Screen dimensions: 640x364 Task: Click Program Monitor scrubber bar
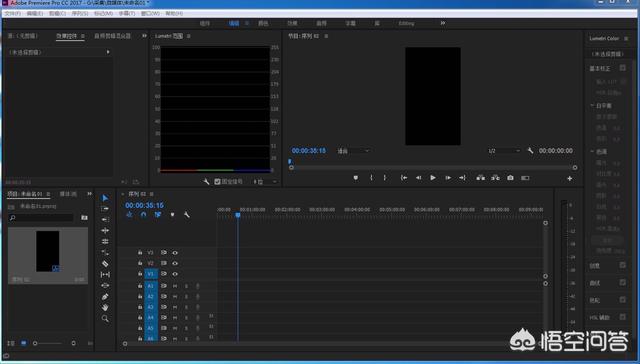click(x=433, y=168)
